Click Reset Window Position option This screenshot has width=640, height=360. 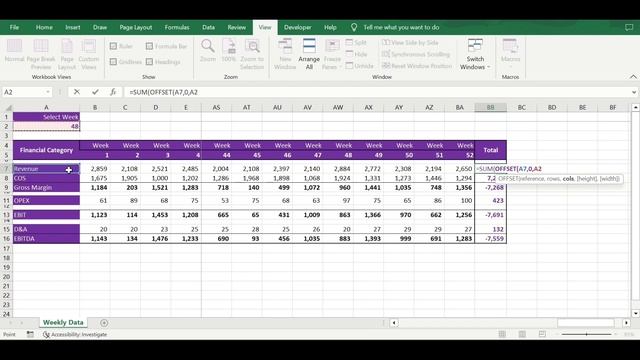417,66
